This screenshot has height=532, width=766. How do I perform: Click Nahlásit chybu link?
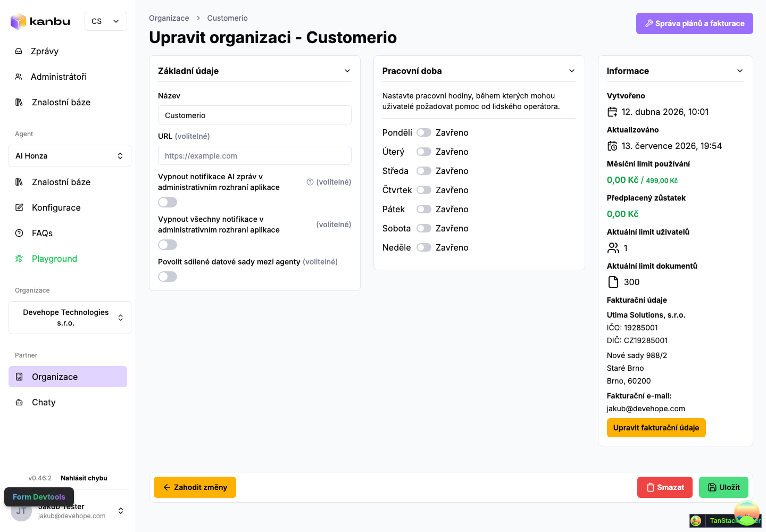pos(84,478)
